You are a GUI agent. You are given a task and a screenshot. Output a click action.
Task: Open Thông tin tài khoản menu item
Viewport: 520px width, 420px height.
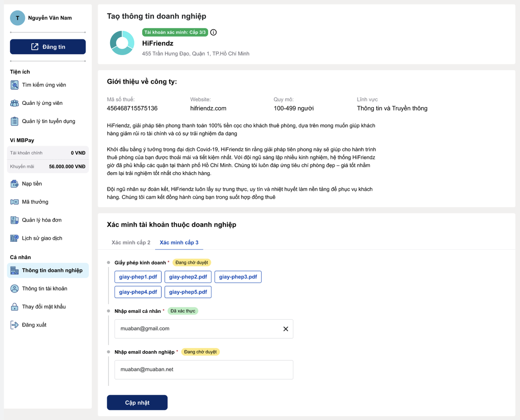click(x=48, y=289)
